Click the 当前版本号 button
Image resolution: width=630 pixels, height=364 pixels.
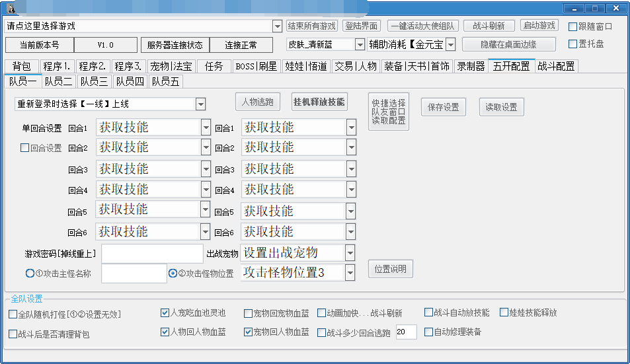(x=40, y=45)
